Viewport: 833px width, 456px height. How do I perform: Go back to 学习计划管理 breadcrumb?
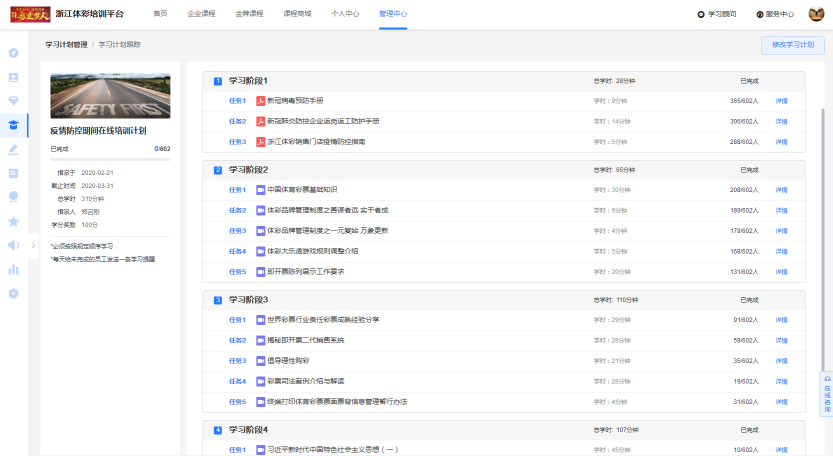coord(66,45)
